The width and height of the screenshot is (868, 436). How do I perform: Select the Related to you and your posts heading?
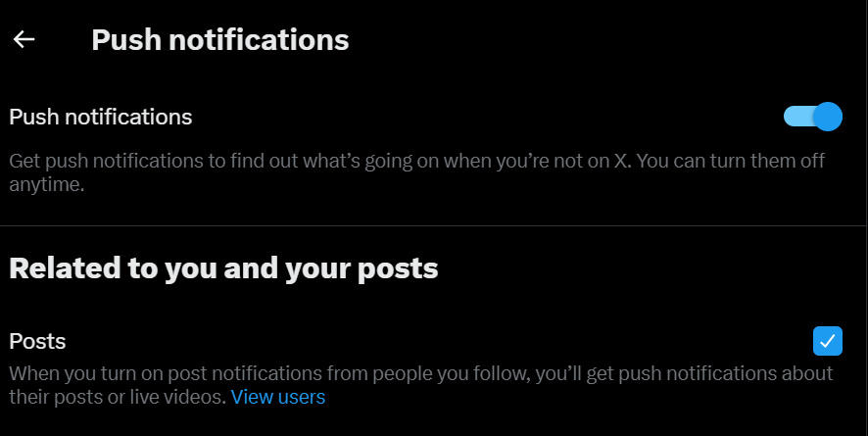(x=223, y=268)
